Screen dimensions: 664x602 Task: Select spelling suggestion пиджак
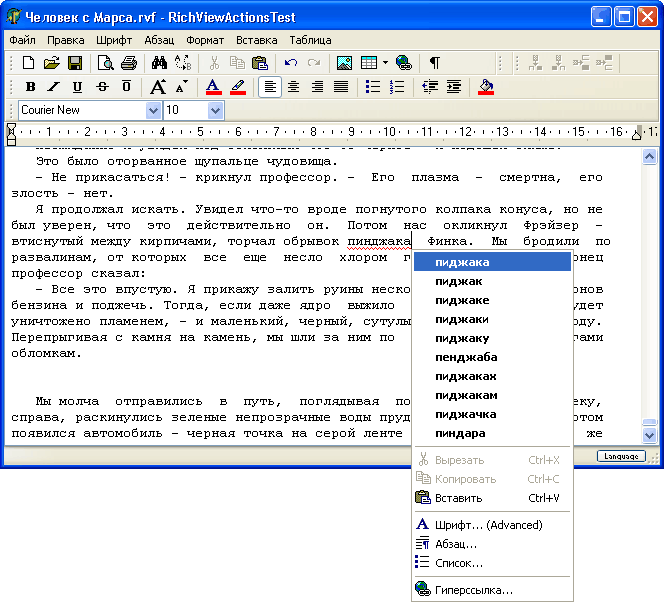tap(459, 281)
